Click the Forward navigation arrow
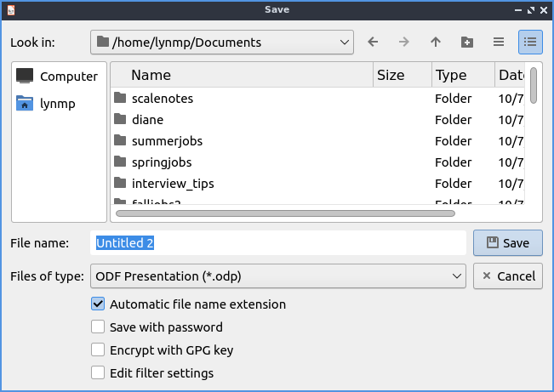Screen dimensions: 554x392 click(x=404, y=42)
